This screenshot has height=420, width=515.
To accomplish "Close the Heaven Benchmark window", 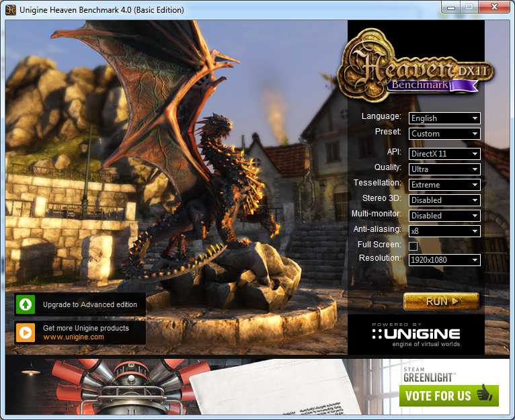I will click(494, 7).
